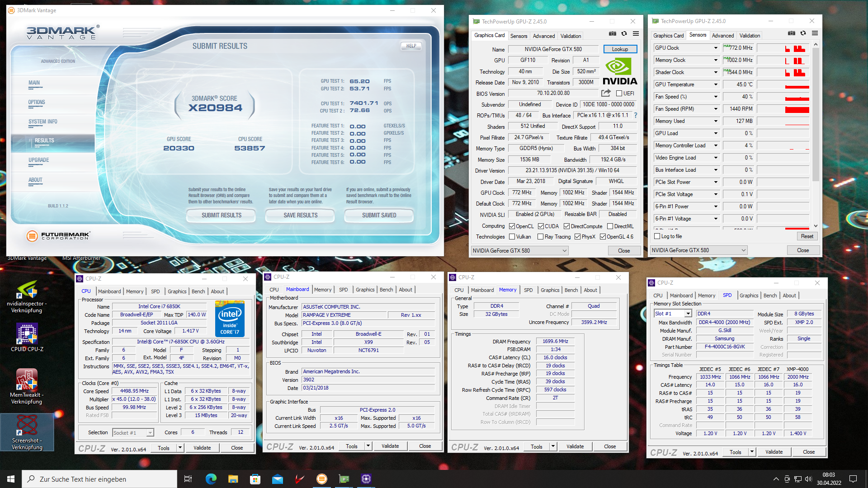
Task: Toggle the CUDA checkbox
Action: tap(541, 226)
